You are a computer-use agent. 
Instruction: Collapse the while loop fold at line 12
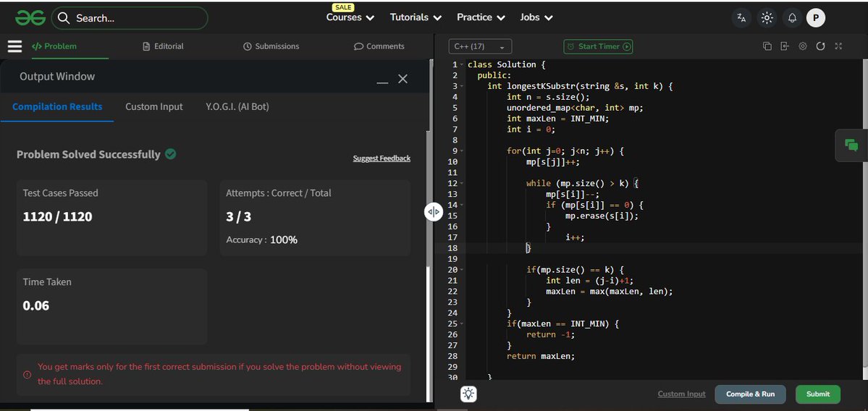point(462,184)
